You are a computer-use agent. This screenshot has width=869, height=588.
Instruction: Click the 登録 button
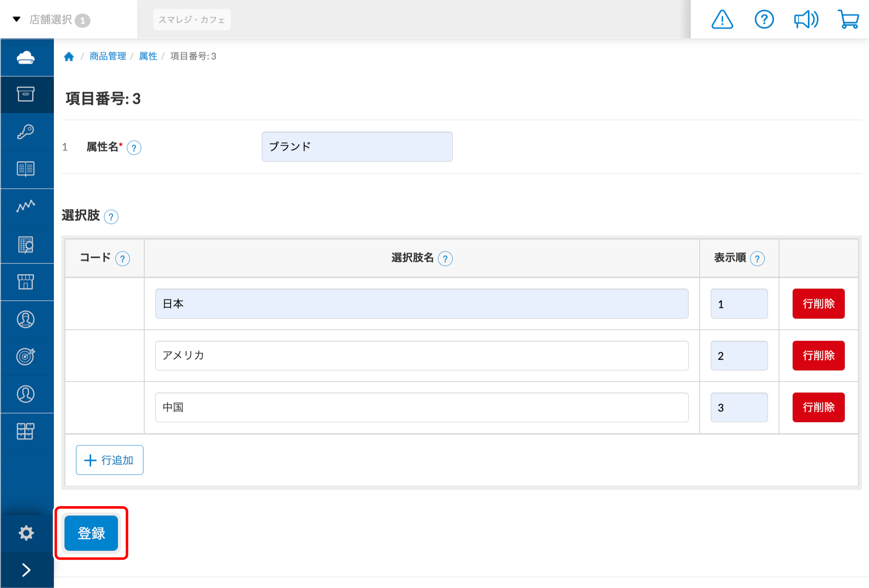91,533
